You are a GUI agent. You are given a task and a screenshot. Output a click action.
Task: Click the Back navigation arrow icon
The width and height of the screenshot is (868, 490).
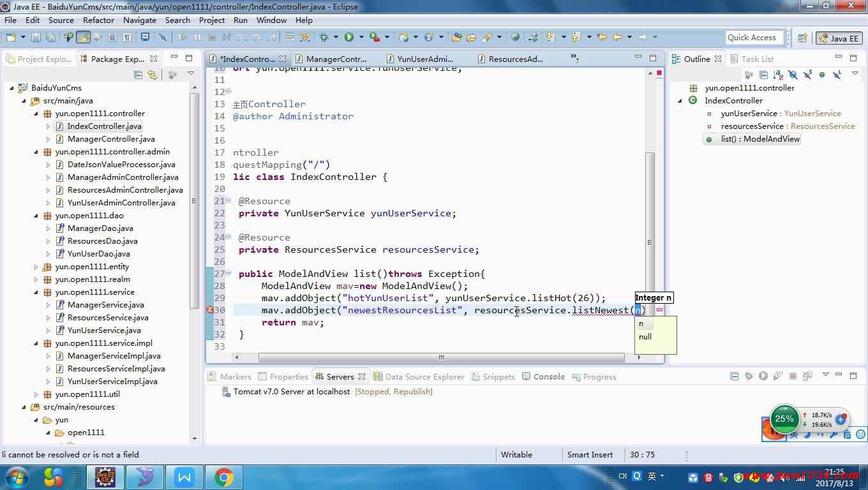[617, 37]
